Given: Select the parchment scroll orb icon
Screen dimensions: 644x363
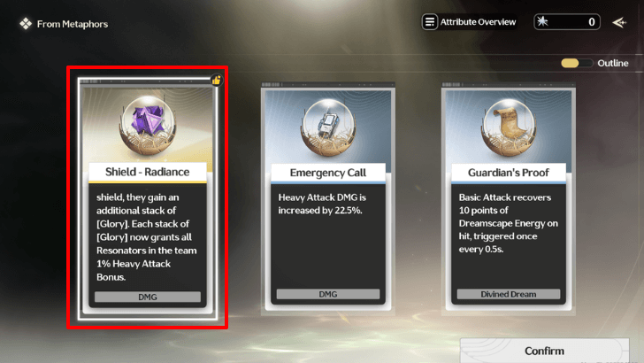Looking at the screenshot, I should tap(509, 127).
